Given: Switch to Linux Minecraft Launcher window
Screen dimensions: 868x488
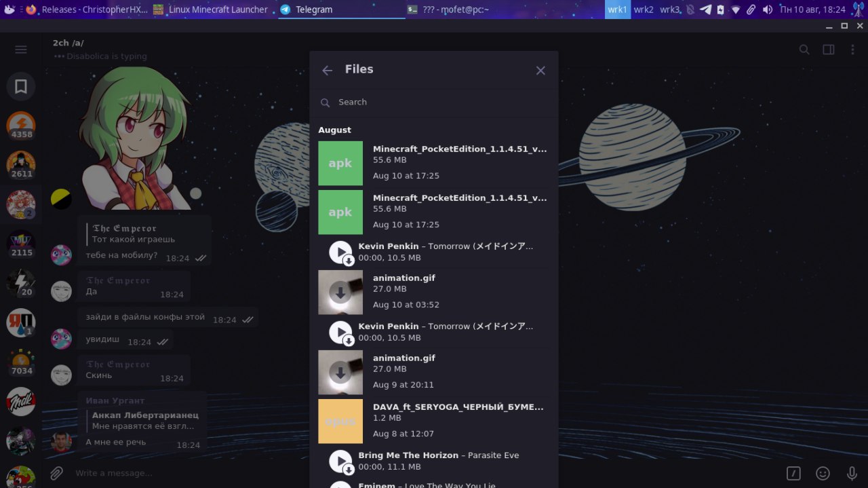Looking at the screenshot, I should 212,10.
